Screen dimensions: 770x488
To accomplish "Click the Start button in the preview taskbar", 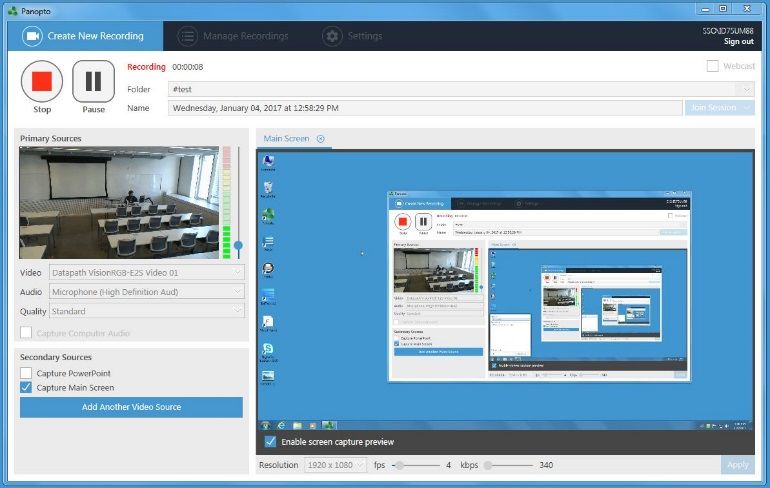I will coord(266,425).
